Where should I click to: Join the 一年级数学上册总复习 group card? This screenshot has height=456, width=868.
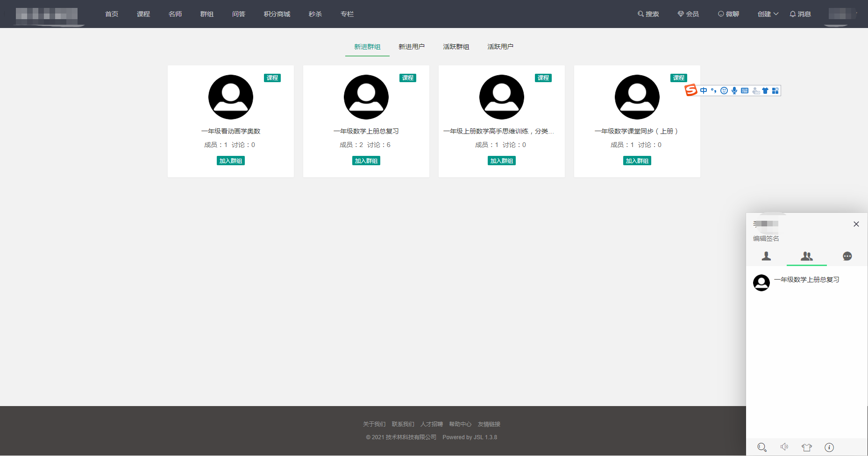(x=366, y=161)
